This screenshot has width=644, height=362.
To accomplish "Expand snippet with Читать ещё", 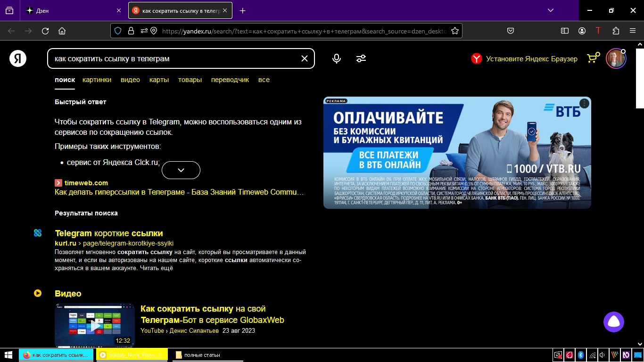I will coord(157,268).
